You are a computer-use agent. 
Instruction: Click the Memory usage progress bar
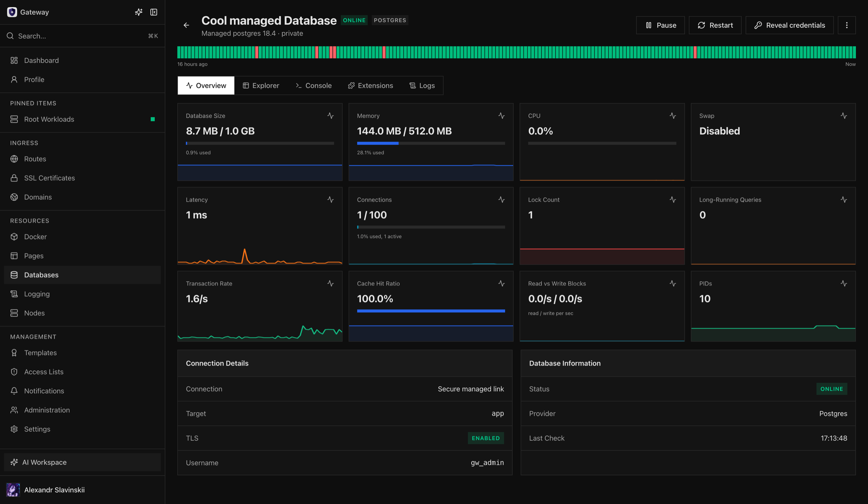click(x=431, y=143)
